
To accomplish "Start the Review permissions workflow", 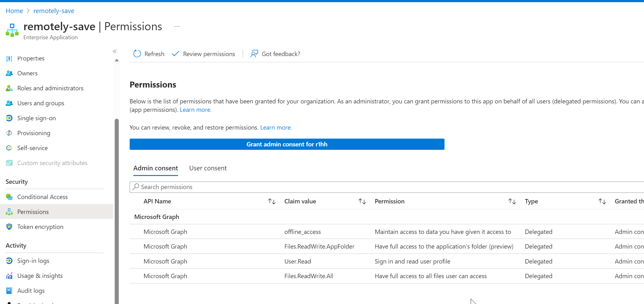I will (x=203, y=54).
